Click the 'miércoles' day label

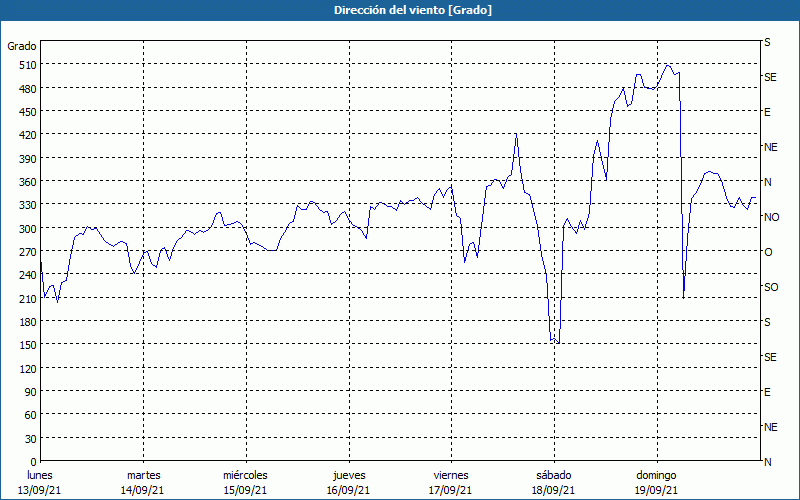pos(245,475)
